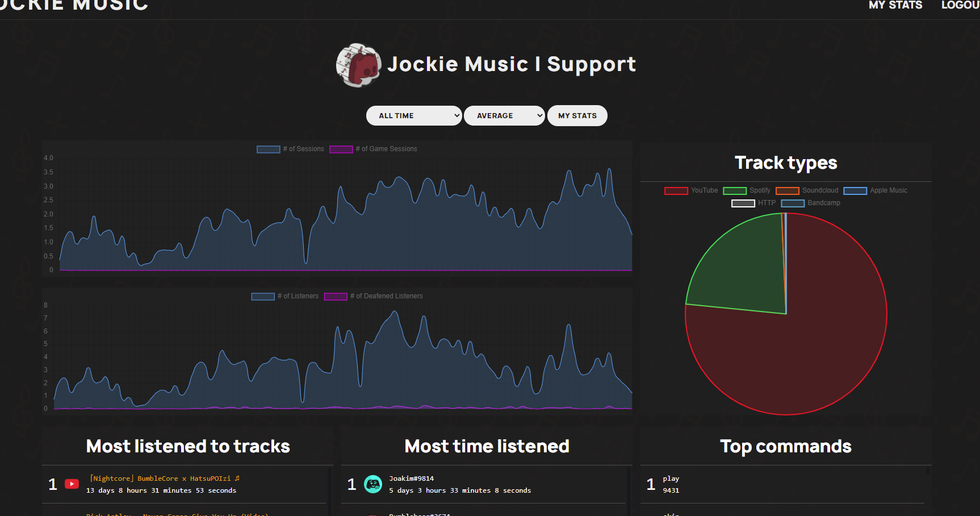Toggle # of Deafened Listeners legend
The height and width of the screenshot is (516, 980).
coord(373,296)
